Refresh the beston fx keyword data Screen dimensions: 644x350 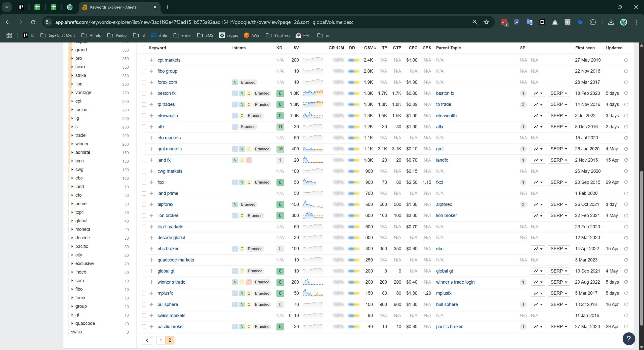click(626, 93)
